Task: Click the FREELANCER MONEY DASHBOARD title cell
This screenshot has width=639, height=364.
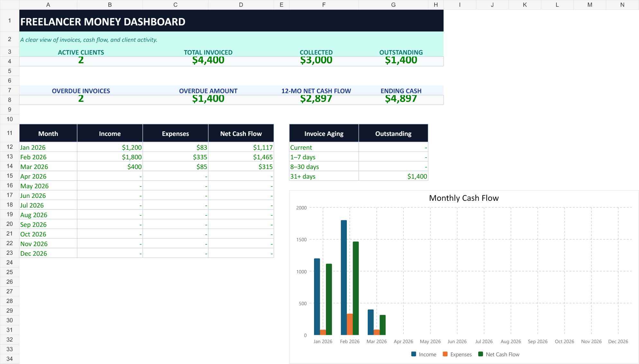Action: (x=231, y=21)
